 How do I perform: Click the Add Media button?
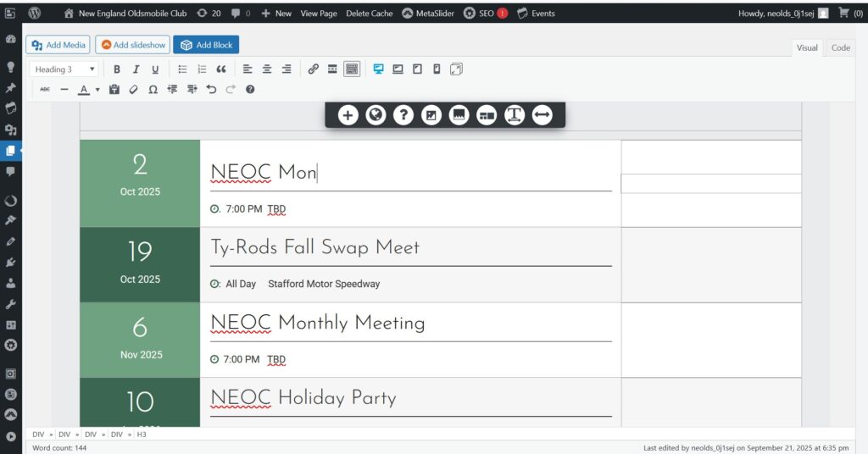coord(58,45)
